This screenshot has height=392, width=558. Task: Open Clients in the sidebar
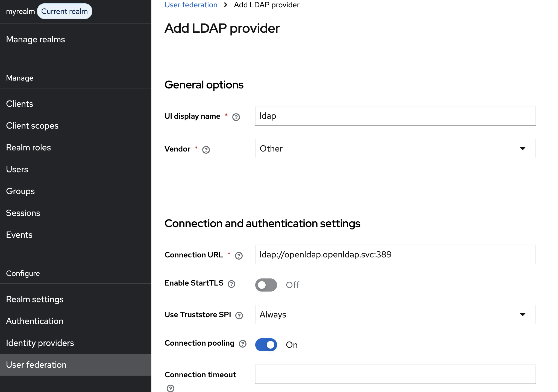[19, 104]
